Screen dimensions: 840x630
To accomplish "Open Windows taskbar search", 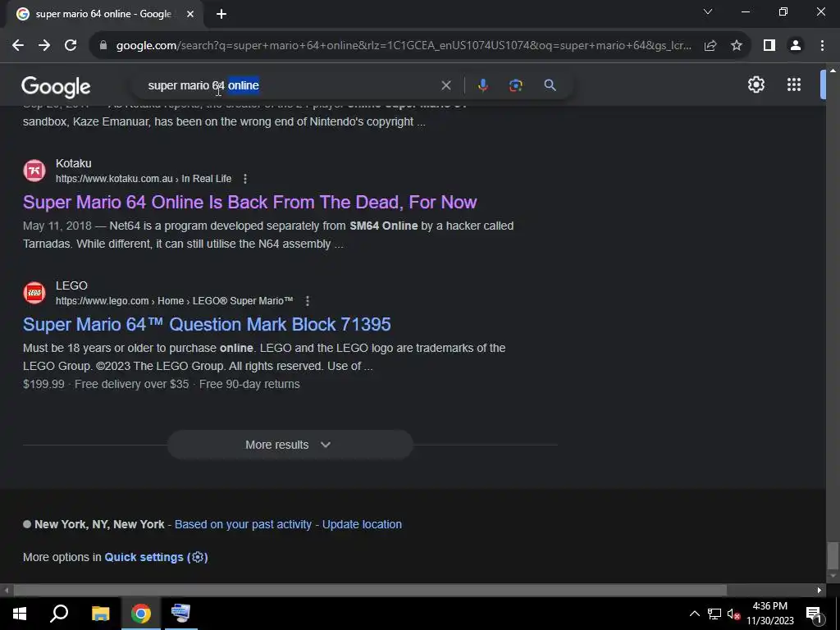I will pyautogui.click(x=59, y=614).
